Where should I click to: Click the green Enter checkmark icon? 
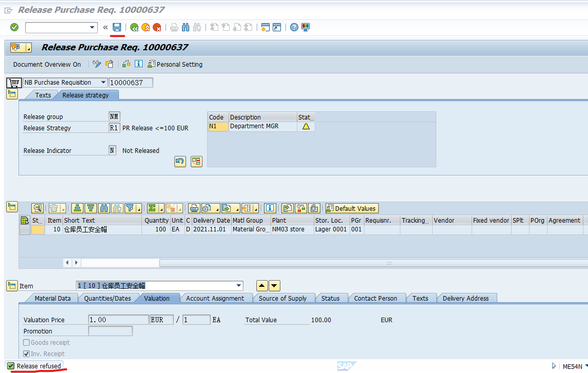(x=14, y=27)
